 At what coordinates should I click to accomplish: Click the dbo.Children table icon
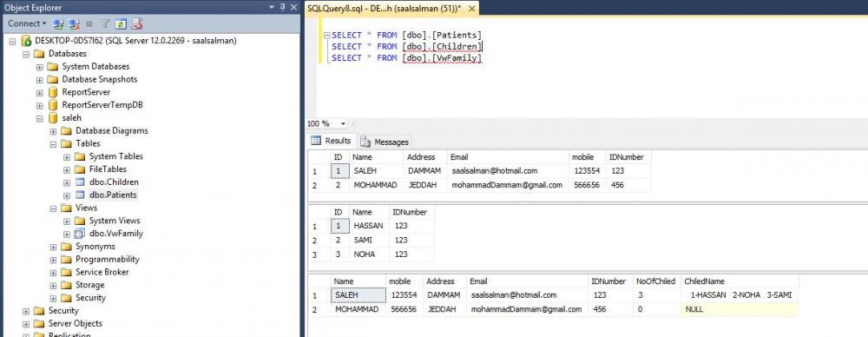[x=80, y=182]
